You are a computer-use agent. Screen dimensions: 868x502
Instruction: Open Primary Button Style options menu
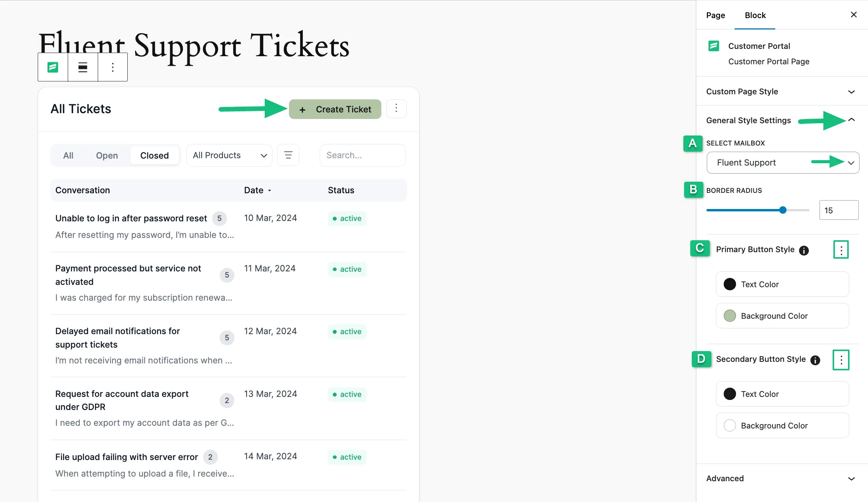pos(841,250)
